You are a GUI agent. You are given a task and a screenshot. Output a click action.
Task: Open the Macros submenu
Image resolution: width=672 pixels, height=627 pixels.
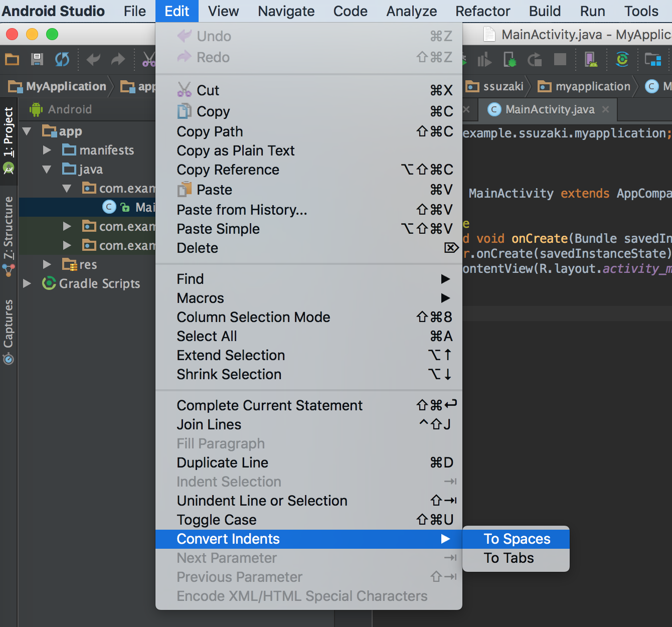coord(308,298)
